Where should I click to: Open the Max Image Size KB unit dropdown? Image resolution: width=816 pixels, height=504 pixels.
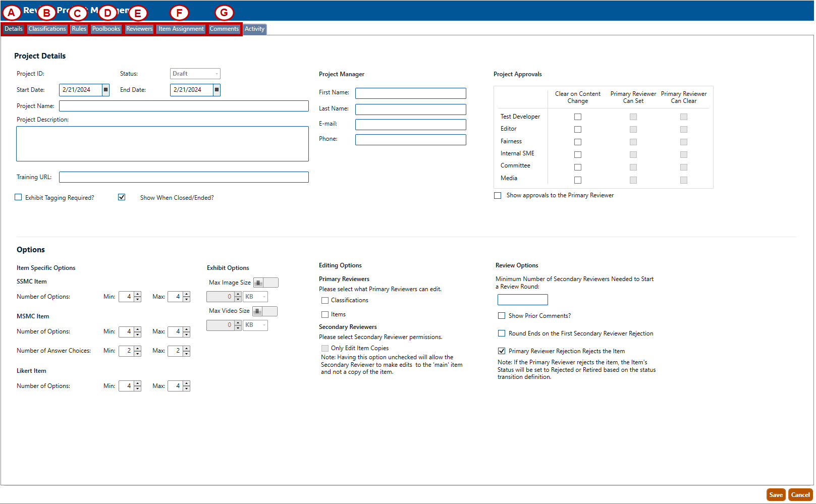[255, 297]
